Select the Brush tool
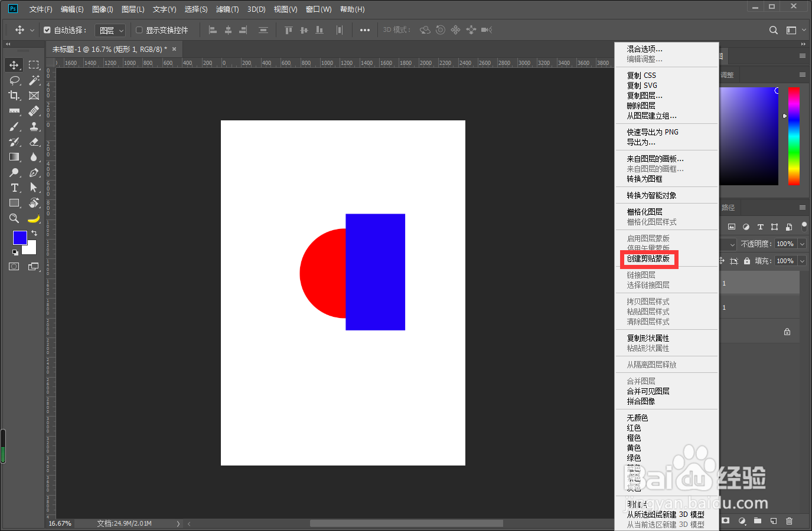Viewport: 812px width, 531px height. (x=14, y=126)
